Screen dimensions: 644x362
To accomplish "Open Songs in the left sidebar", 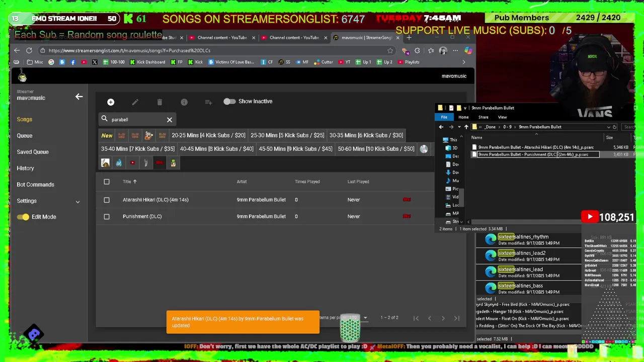I will pos(24,119).
